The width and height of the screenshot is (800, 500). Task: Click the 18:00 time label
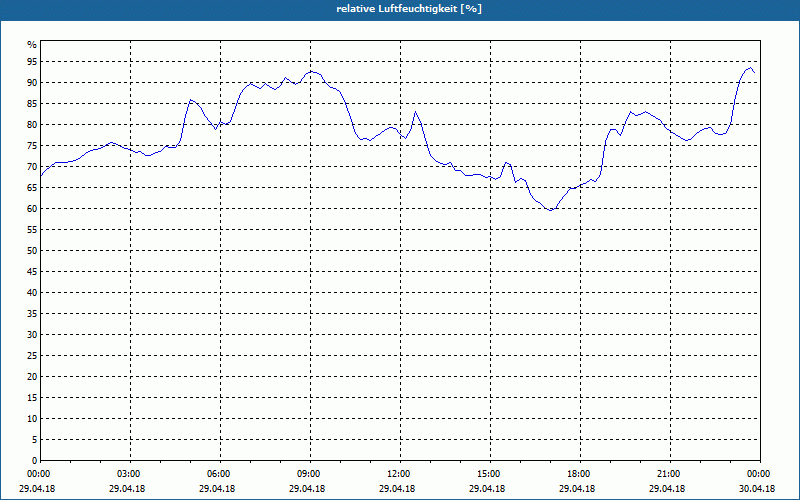pos(578,474)
